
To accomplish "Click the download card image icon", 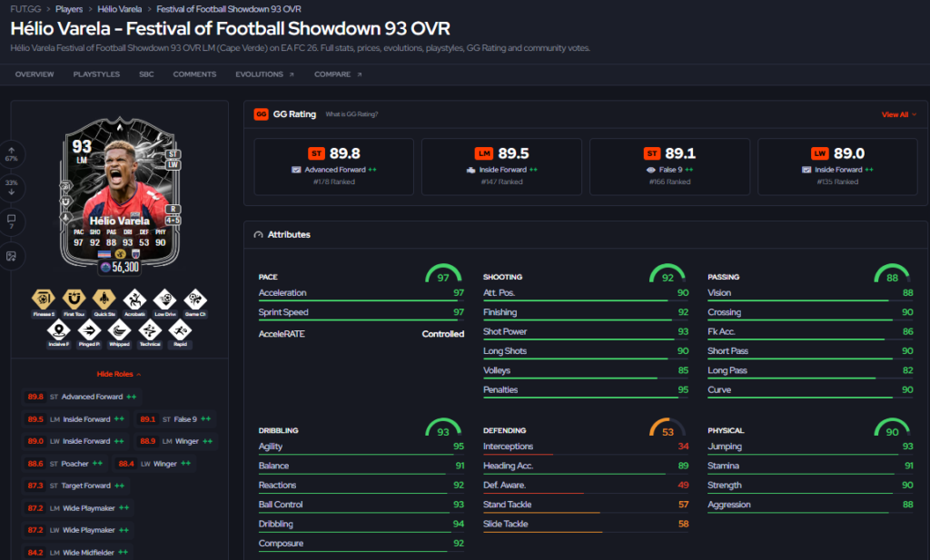I will 11,256.
